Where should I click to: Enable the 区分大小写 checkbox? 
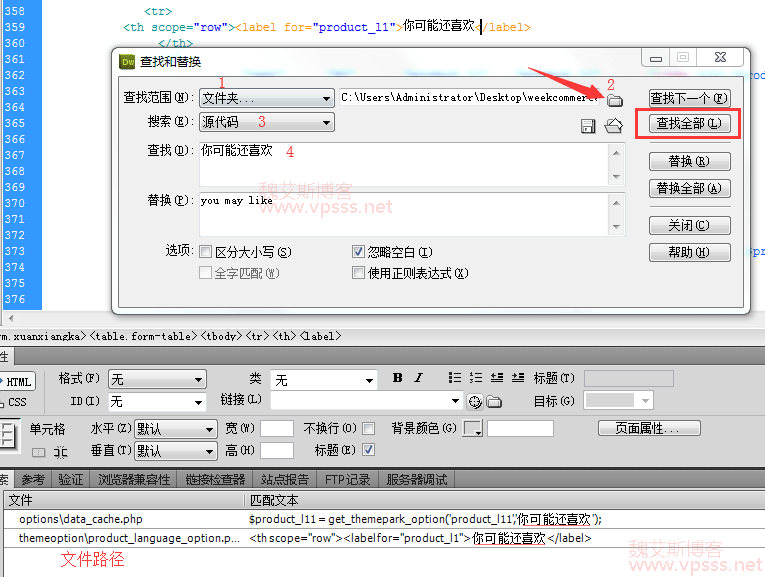tap(206, 252)
